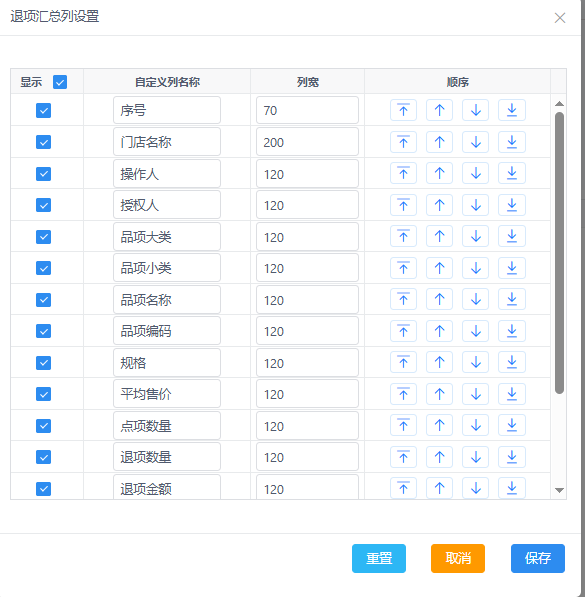Image resolution: width=585 pixels, height=597 pixels.
Task: Uncheck display for 序号 row
Action: pyautogui.click(x=43, y=111)
